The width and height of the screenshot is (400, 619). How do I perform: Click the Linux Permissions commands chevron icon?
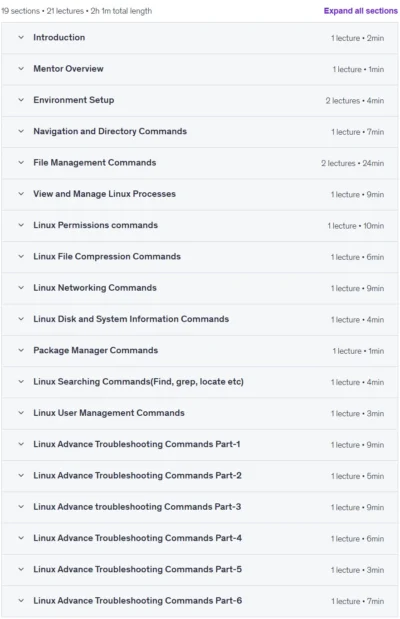pyautogui.click(x=21, y=225)
